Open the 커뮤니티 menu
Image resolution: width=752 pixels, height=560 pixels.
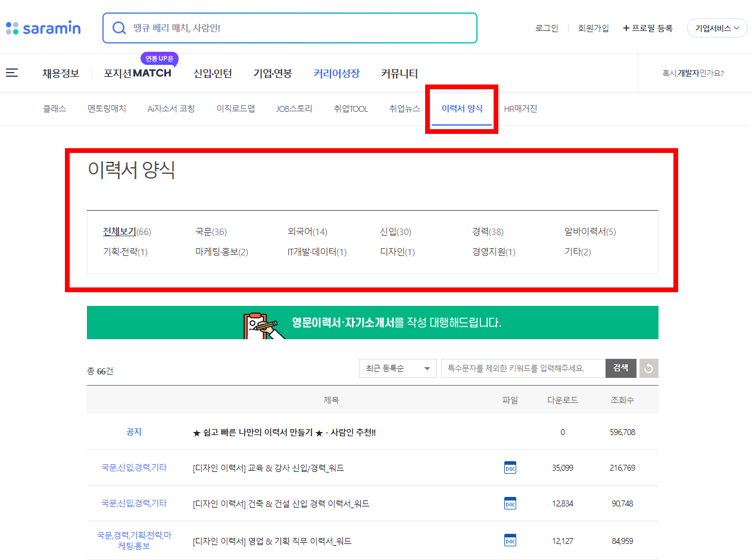click(x=399, y=73)
